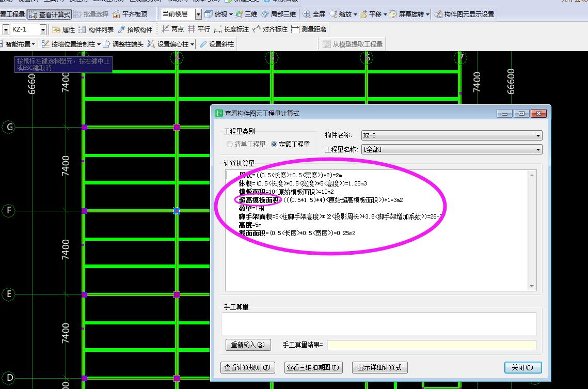
Task: Click scrollbar up arrow in 计算机算量
Action: 532,175
